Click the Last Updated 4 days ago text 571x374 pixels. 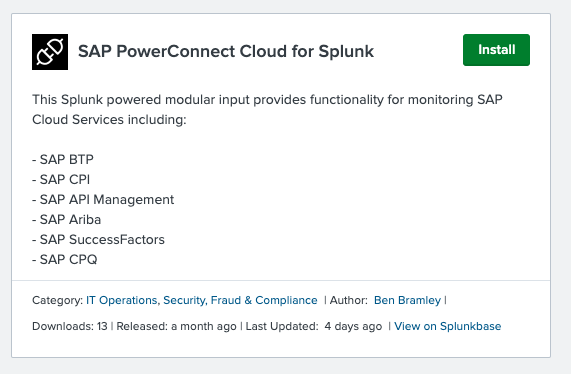click(314, 326)
